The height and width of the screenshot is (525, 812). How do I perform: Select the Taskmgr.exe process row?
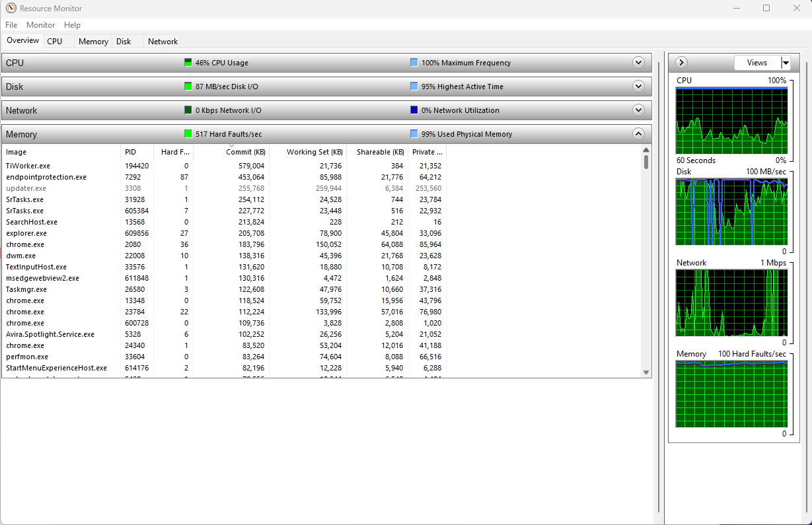[x=223, y=289]
